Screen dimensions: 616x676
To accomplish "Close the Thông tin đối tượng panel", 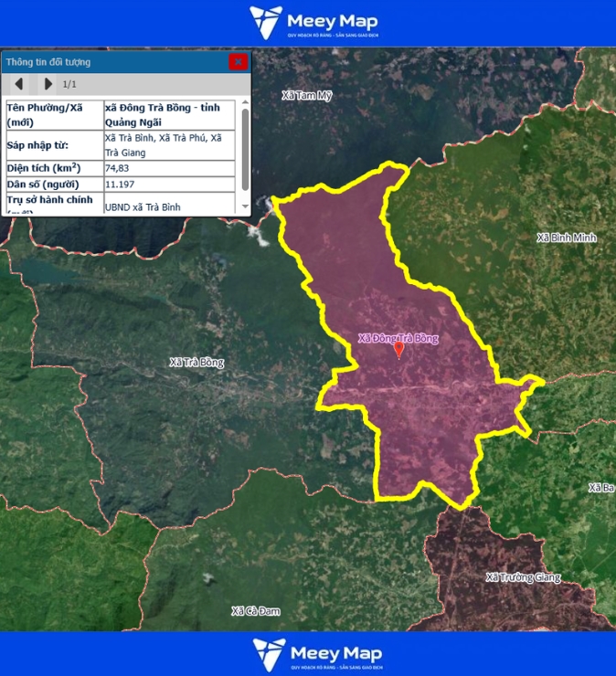I will 238,62.
